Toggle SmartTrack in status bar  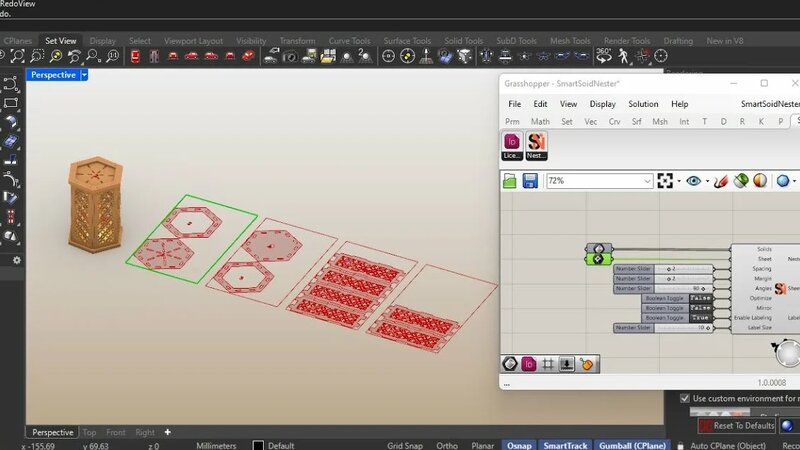(565, 445)
